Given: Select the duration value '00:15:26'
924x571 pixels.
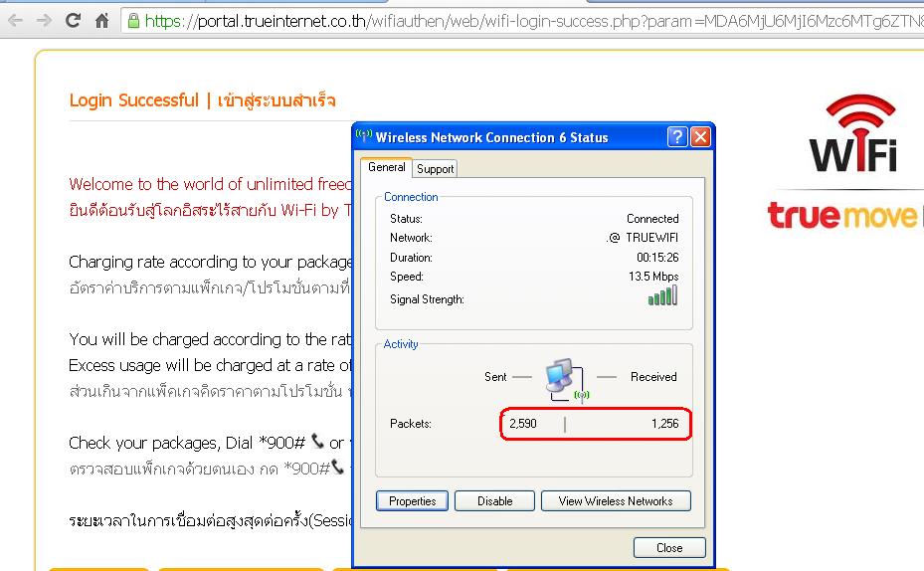Looking at the screenshot, I should pyautogui.click(x=657, y=258).
